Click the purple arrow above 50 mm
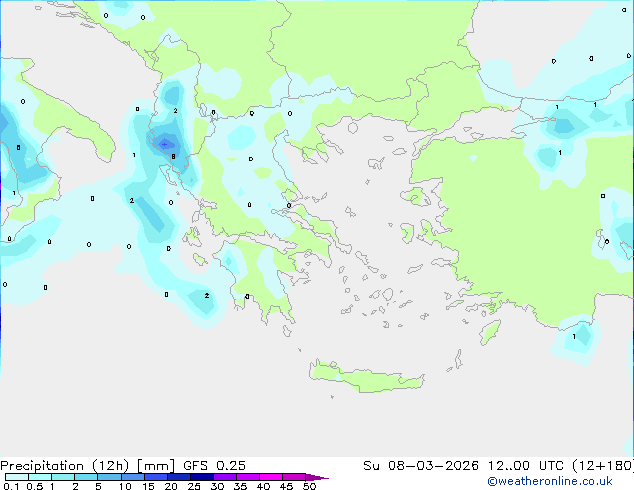Image resolution: width=634 pixels, height=490 pixels. pyautogui.click(x=317, y=477)
